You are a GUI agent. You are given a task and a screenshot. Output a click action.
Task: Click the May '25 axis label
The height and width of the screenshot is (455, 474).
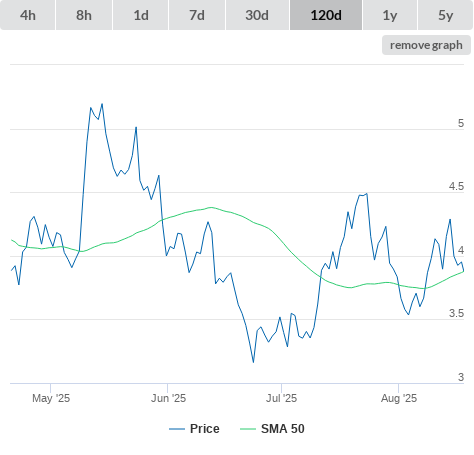click(51, 398)
